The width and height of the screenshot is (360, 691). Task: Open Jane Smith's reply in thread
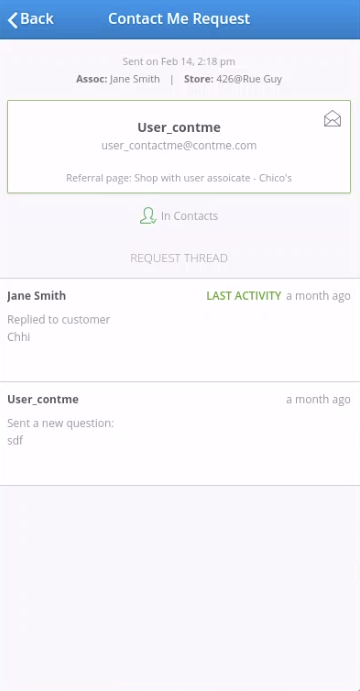[x=180, y=330]
